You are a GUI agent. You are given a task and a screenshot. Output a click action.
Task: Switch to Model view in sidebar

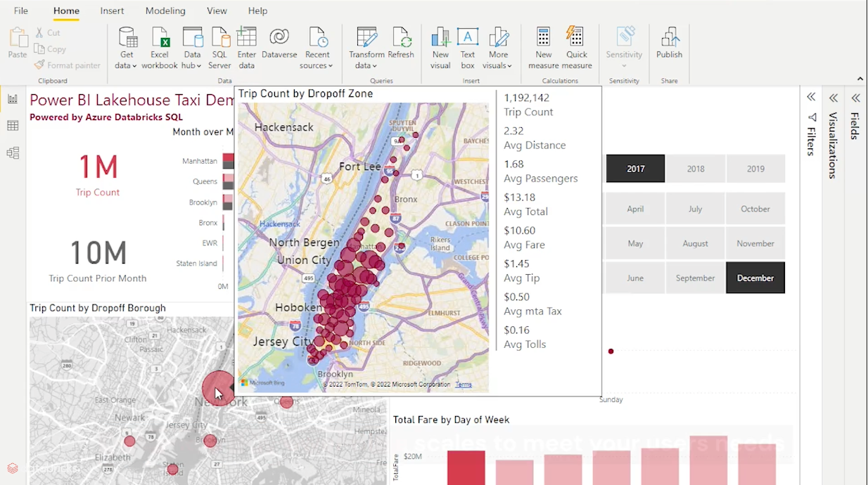point(13,153)
